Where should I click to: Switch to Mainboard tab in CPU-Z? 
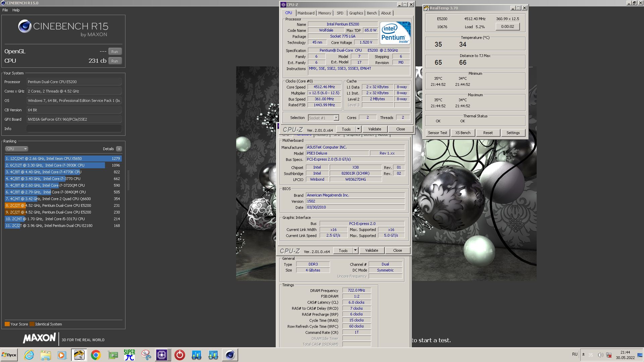tap(306, 13)
